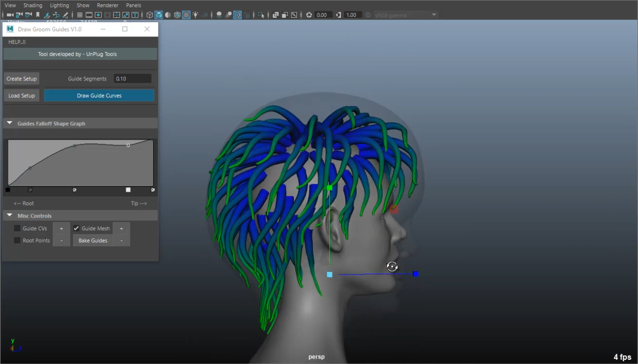
Task: Uncheck the Guide Mesh checkbox
Action: point(76,228)
